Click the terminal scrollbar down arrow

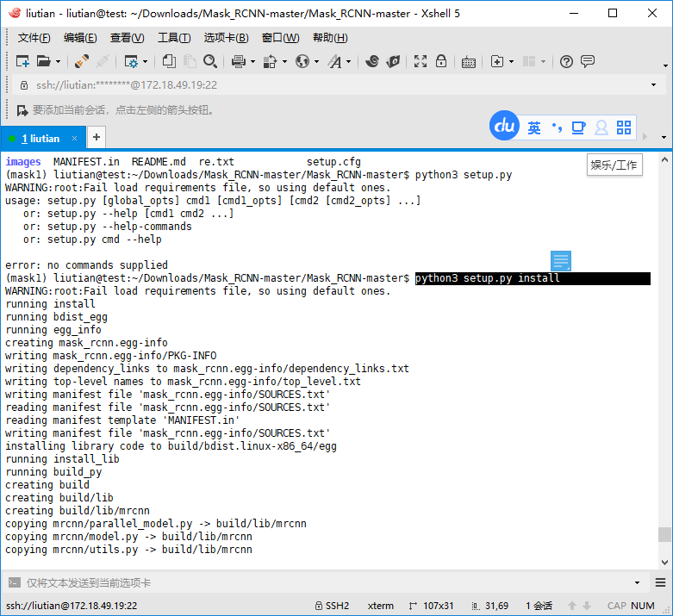tap(664, 562)
